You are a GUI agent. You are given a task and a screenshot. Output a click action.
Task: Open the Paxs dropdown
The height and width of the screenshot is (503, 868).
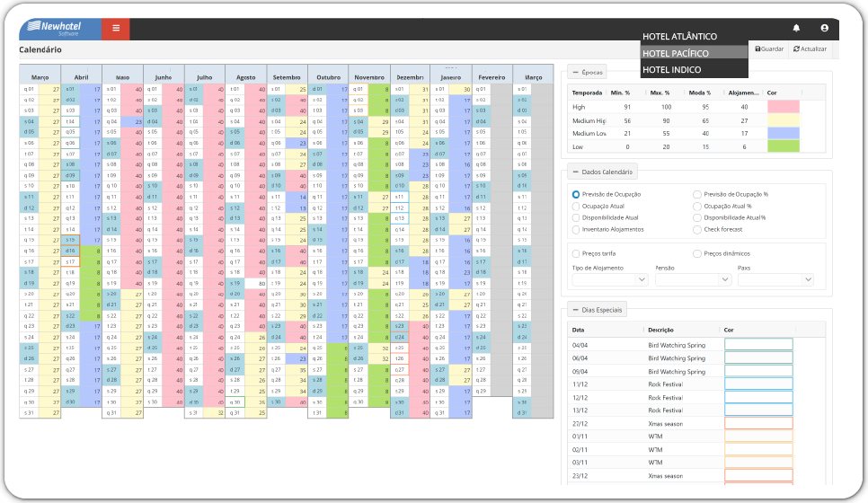(776, 279)
